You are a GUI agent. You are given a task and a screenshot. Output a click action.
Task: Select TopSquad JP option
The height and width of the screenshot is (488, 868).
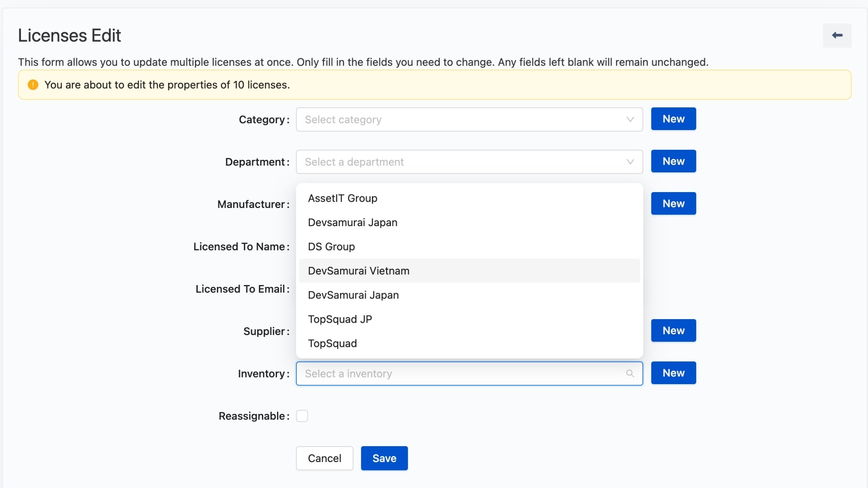pos(340,319)
